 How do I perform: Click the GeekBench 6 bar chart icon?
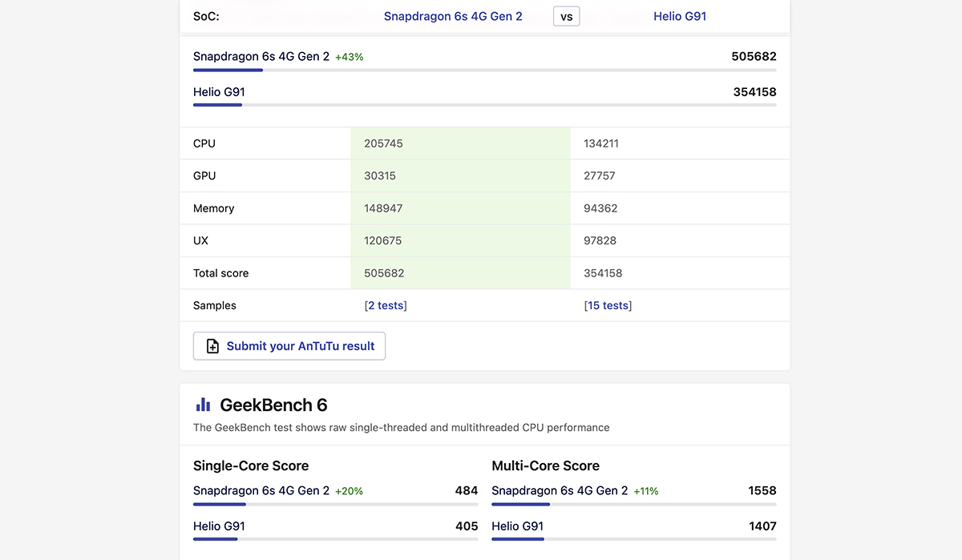coord(203,405)
